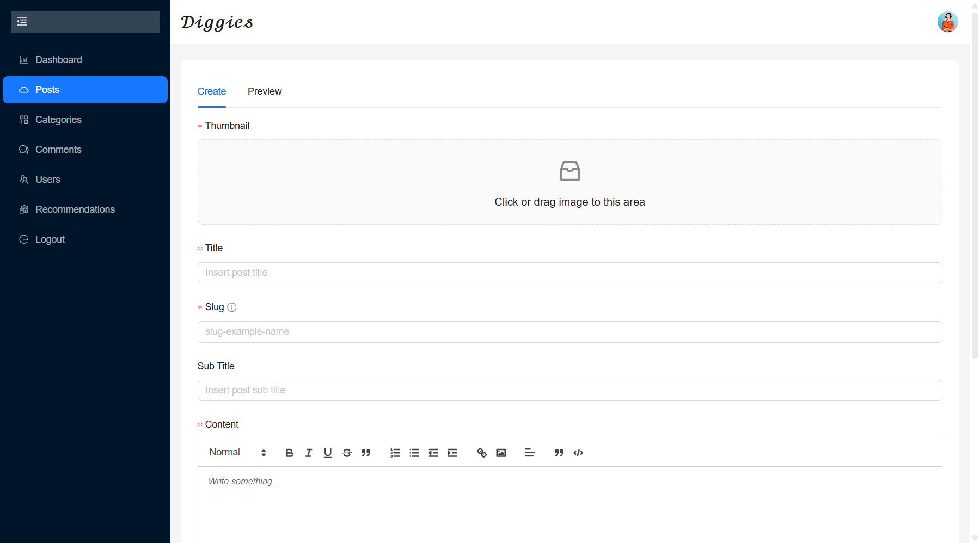Viewport: 980px width, 543px height.
Task: Insert image into post content
Action: pyautogui.click(x=501, y=453)
